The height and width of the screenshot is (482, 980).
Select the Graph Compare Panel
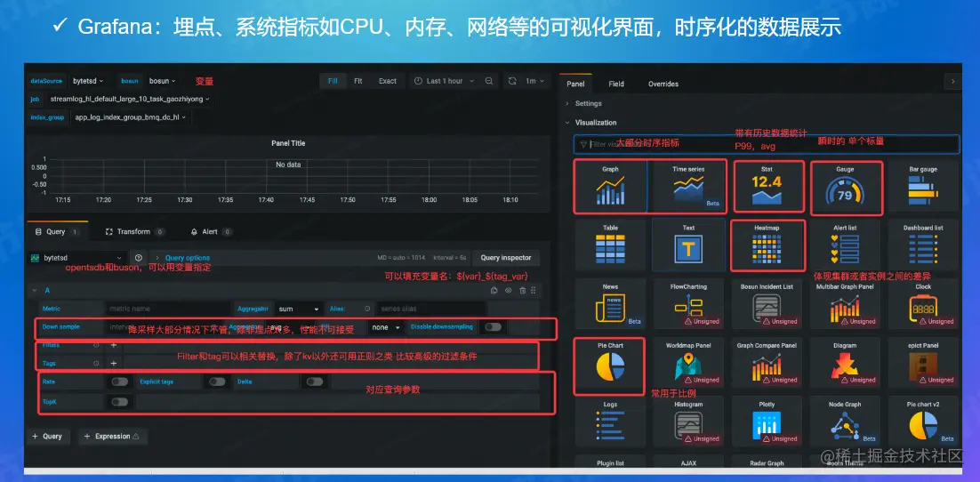(767, 362)
